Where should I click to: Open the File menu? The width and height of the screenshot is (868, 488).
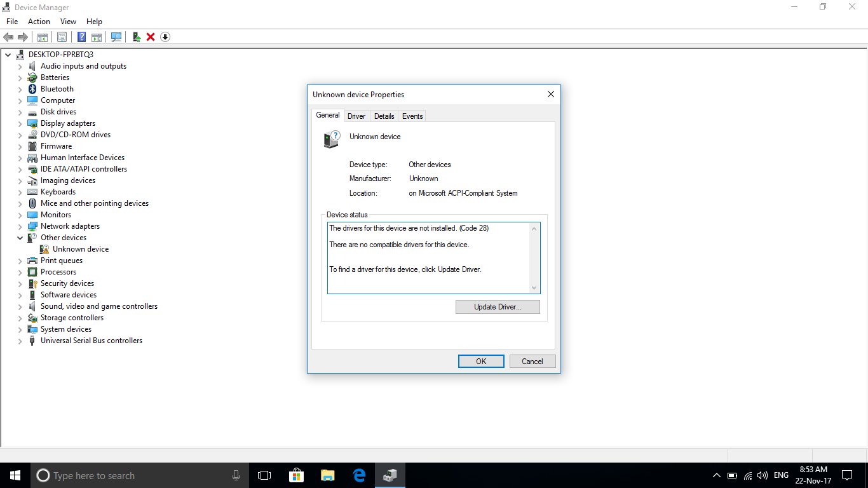point(12,22)
